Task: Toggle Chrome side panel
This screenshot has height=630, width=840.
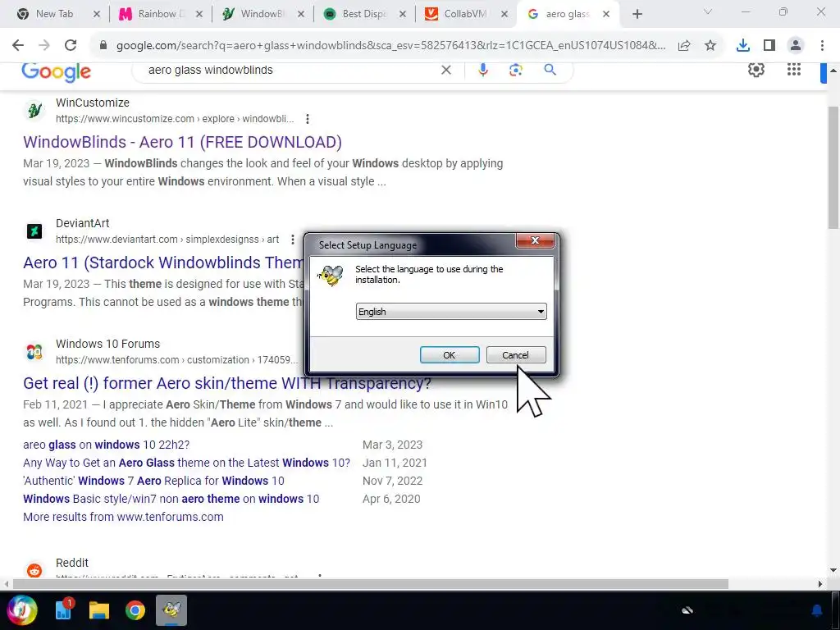Action: point(769,46)
